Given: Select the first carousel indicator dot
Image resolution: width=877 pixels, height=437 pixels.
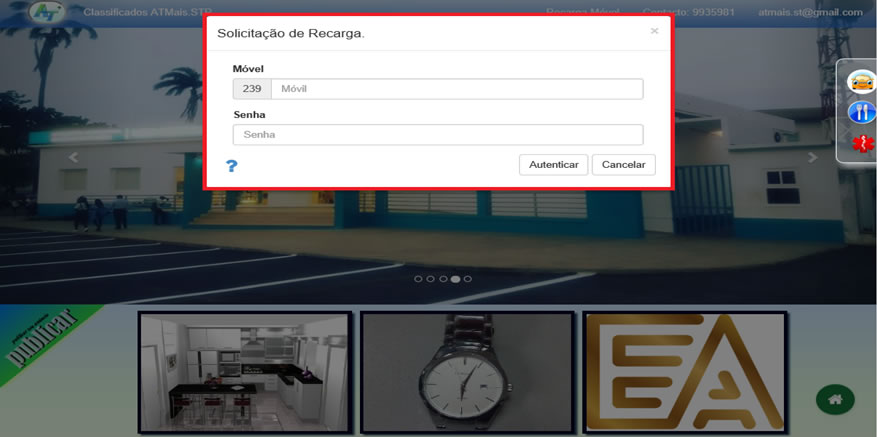Looking at the screenshot, I should pos(419,279).
